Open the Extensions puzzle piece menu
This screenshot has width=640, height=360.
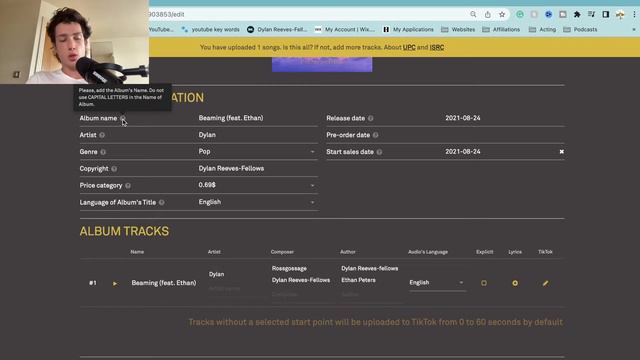tap(577, 14)
